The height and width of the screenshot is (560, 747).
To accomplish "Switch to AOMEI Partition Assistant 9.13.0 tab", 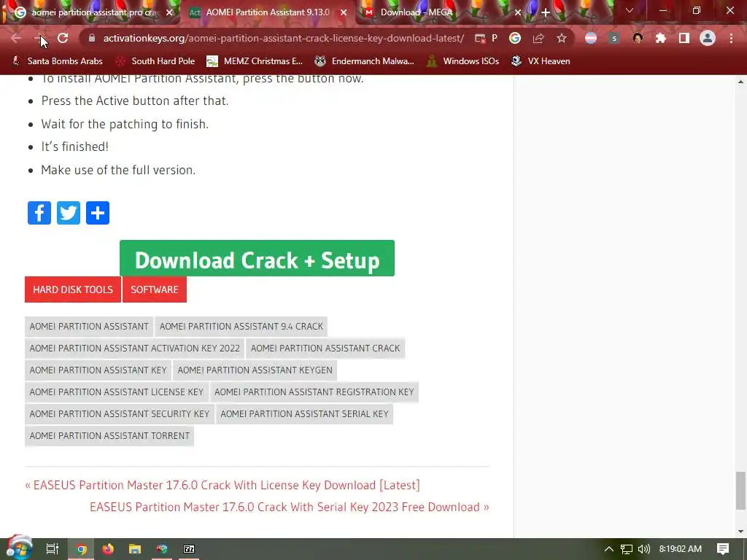I will pos(267,12).
